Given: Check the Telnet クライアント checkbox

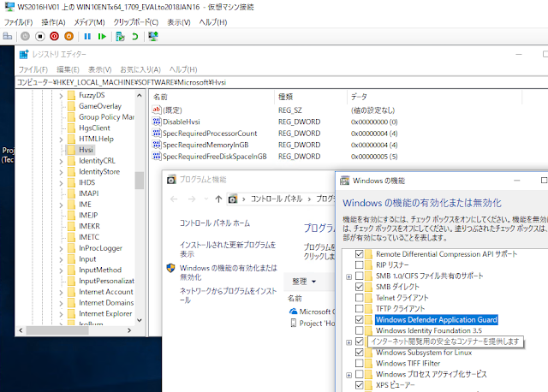Looking at the screenshot, I should pos(359,298).
